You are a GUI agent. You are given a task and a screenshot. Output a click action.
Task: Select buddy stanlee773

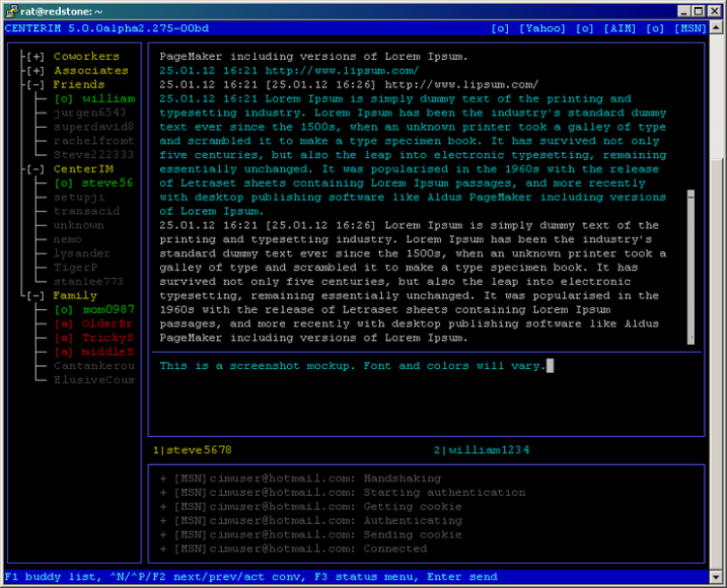[88, 282]
